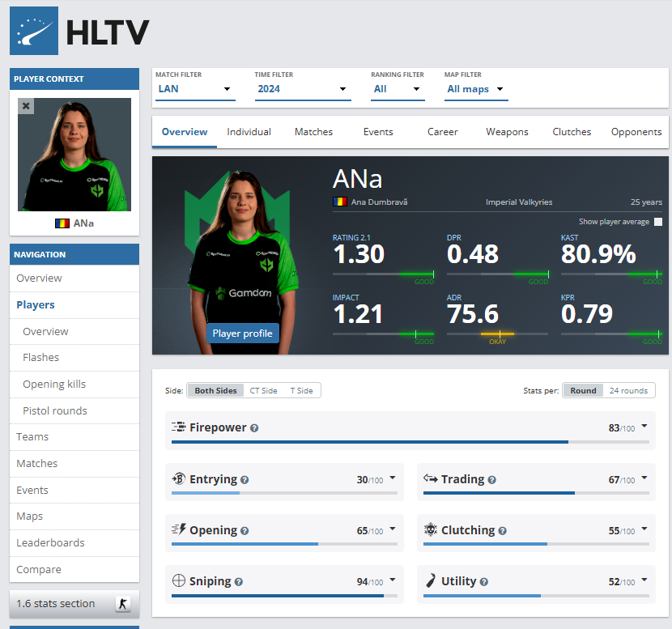This screenshot has width=672, height=629.
Task: Click the HLTV logo icon
Action: point(34,31)
